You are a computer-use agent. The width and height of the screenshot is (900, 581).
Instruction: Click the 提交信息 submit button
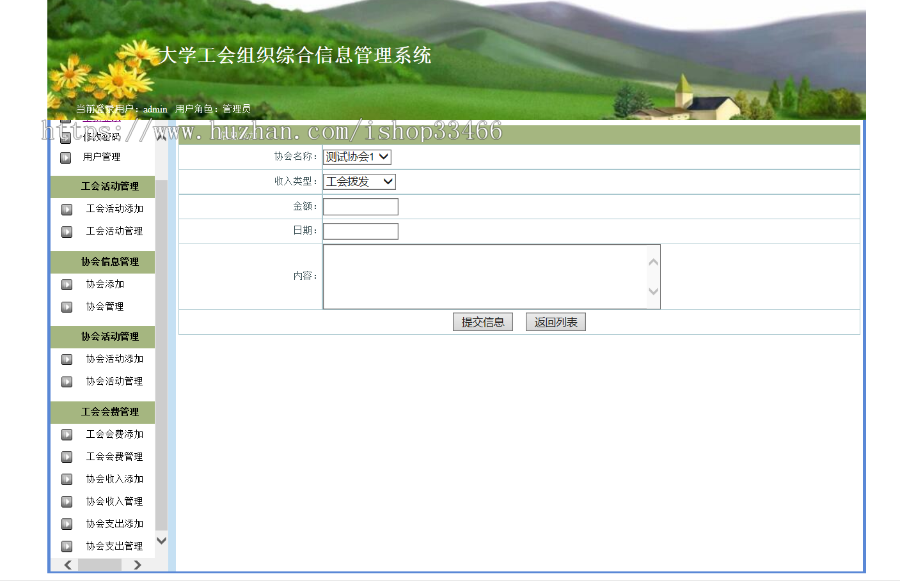tap(483, 322)
